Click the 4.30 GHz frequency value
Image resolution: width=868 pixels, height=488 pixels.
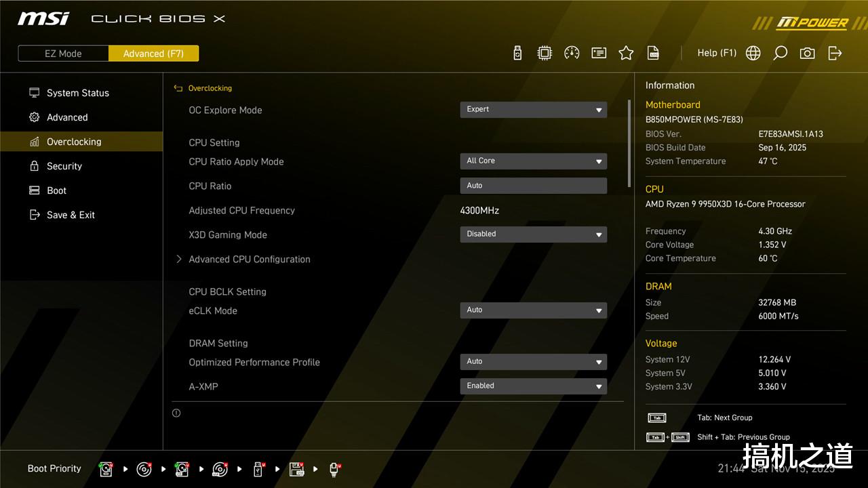point(775,231)
